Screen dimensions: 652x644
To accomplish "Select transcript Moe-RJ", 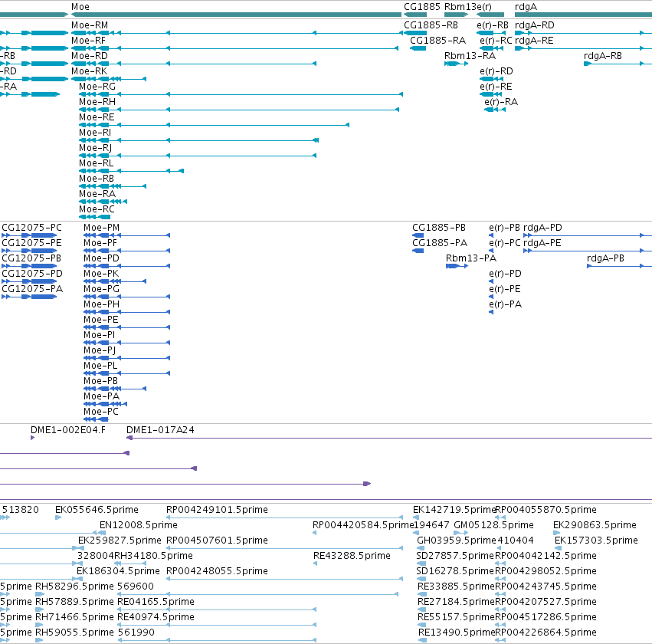I will pos(95,148).
